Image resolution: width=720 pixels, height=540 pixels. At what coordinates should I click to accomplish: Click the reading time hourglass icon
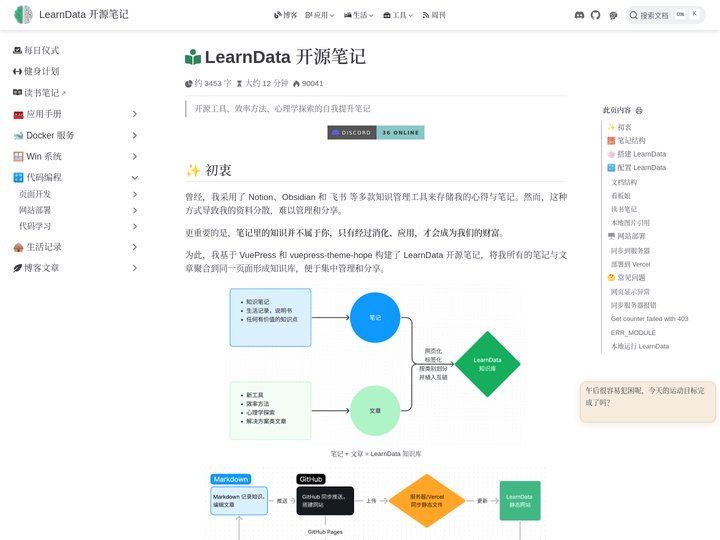(239, 84)
